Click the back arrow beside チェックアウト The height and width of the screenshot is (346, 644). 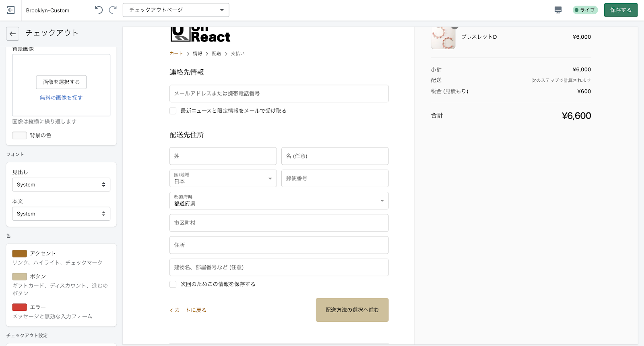[12, 34]
